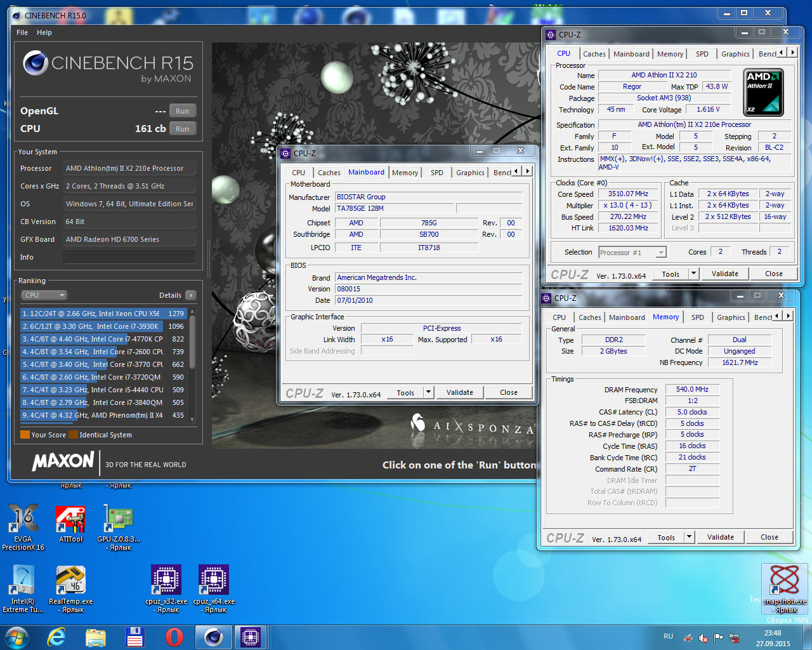This screenshot has width=812, height=650.
Task: Open Intel Extreme Tuning desktop icon
Action: (x=23, y=589)
